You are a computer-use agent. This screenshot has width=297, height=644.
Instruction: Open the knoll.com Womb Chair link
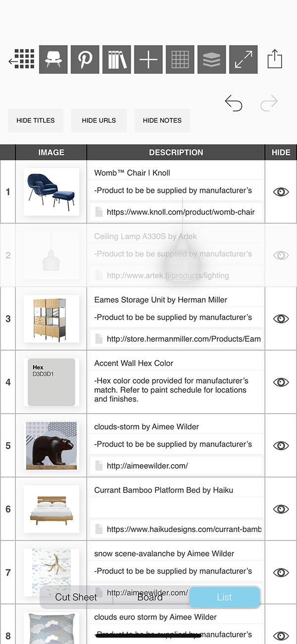coord(181,212)
